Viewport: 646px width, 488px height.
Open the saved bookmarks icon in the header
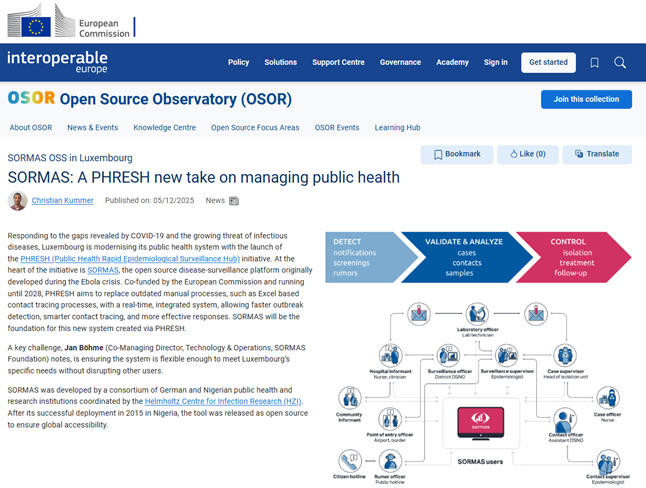[x=594, y=63]
